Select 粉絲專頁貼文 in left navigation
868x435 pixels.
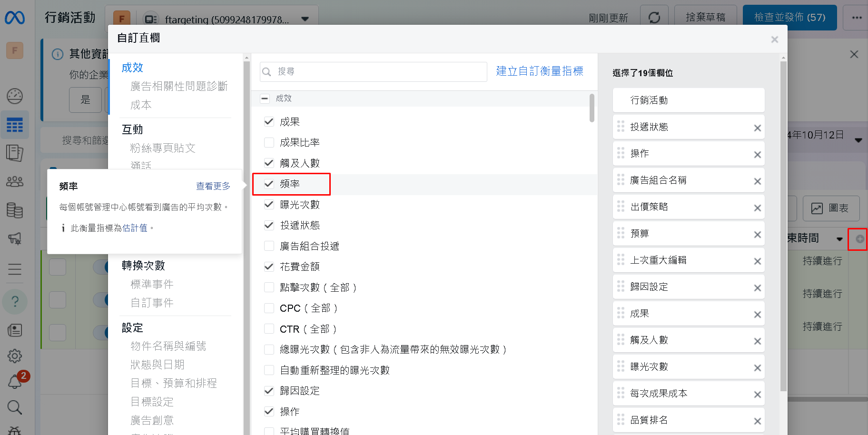click(x=163, y=148)
